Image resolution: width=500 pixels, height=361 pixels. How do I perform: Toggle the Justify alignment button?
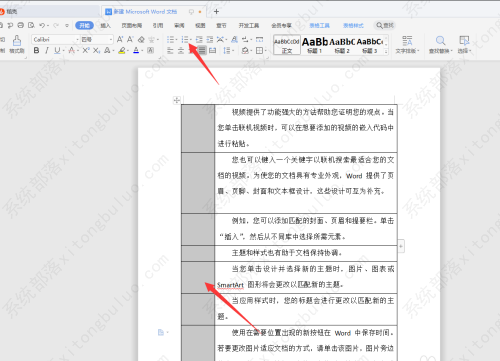[202, 51]
